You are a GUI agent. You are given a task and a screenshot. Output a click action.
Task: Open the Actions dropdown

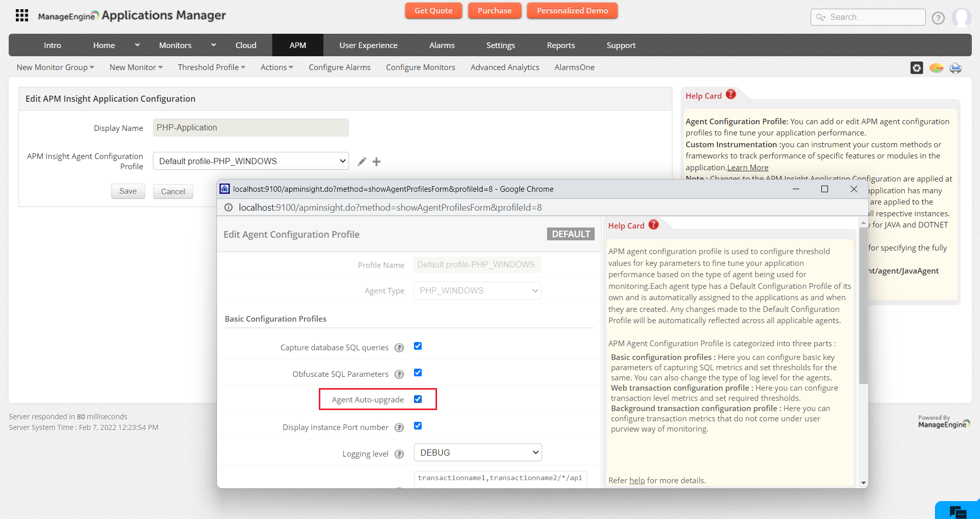[x=277, y=67]
